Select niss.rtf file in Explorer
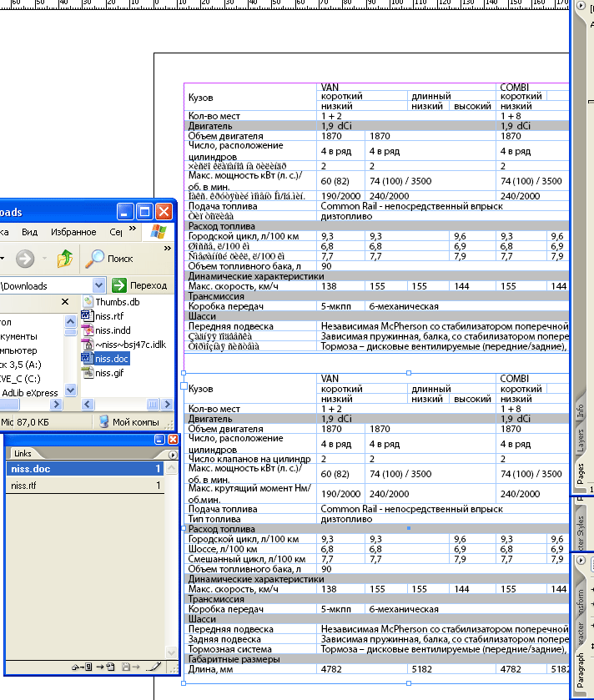Viewport: 594px width, 700px height. point(103,316)
